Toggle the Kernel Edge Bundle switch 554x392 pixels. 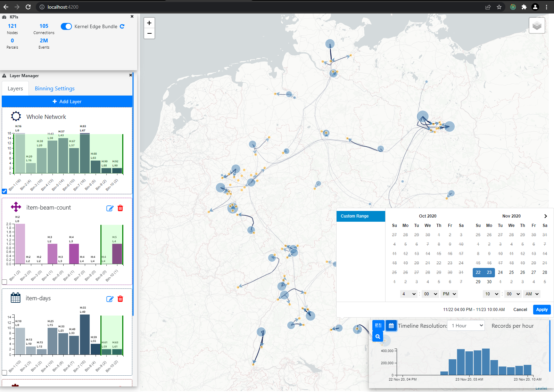(66, 26)
